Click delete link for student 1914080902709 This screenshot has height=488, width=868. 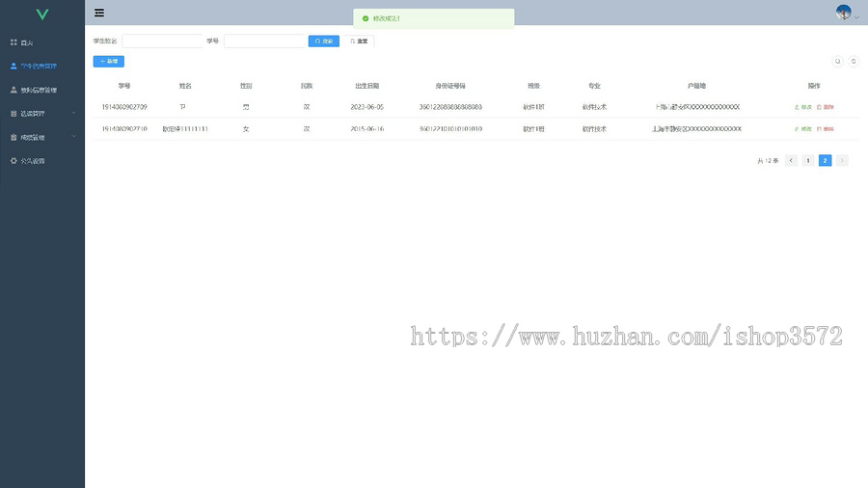click(x=826, y=107)
